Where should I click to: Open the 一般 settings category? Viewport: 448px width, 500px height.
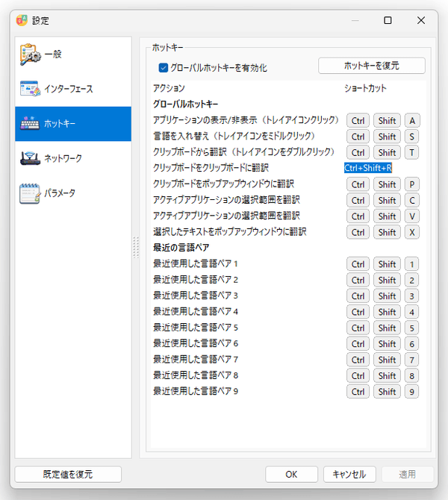coord(73,54)
